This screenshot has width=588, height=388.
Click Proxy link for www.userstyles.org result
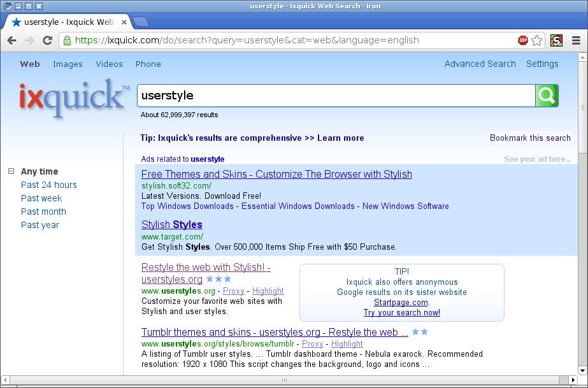[x=234, y=291]
